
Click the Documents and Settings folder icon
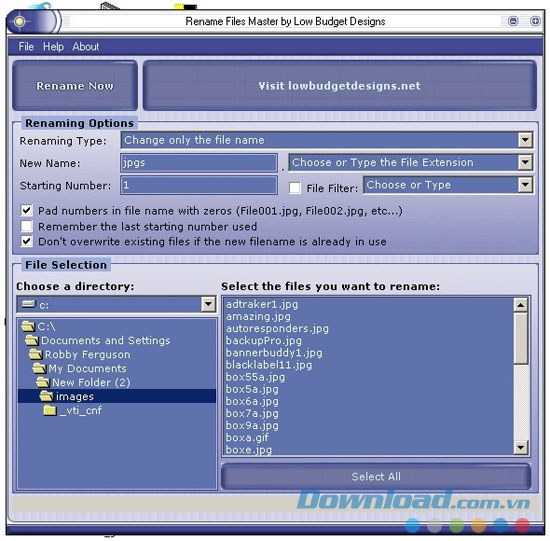[x=32, y=340]
